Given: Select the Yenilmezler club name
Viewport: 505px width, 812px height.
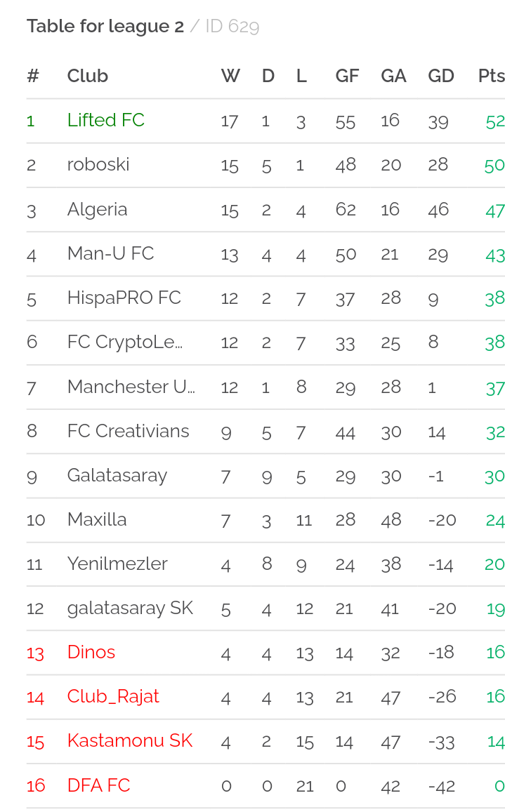Looking at the screenshot, I should pos(117,564).
